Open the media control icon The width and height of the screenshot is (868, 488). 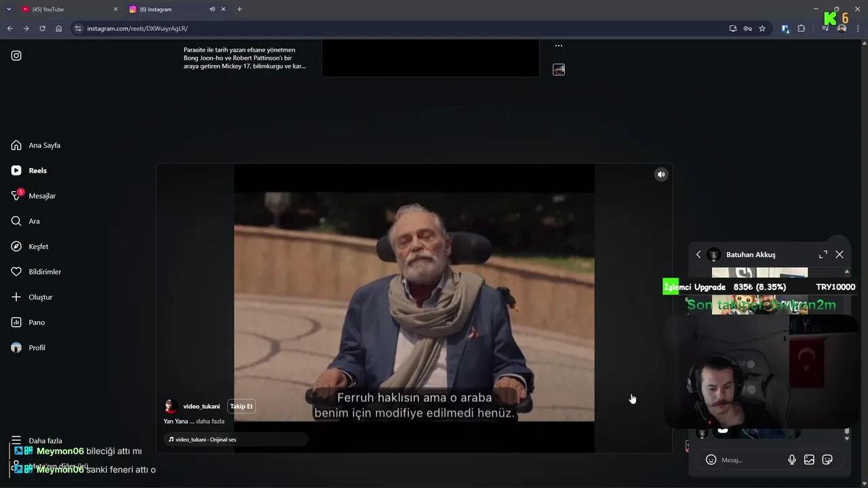point(825,28)
